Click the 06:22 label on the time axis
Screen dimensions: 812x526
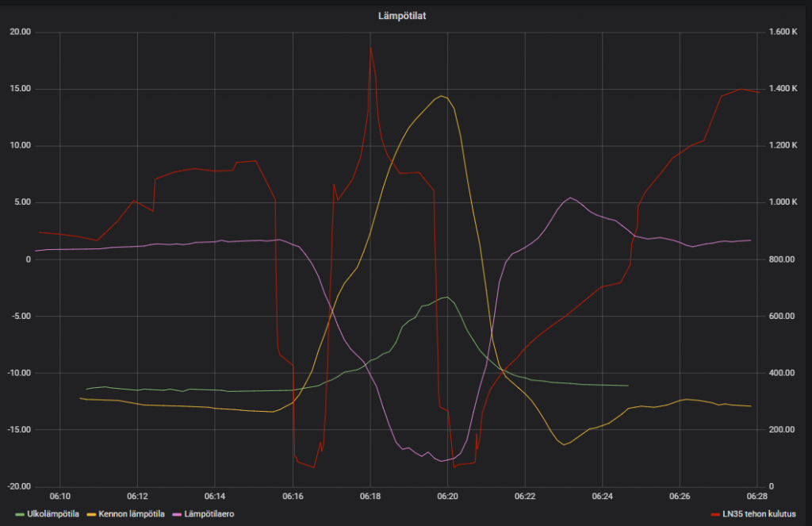525,496
